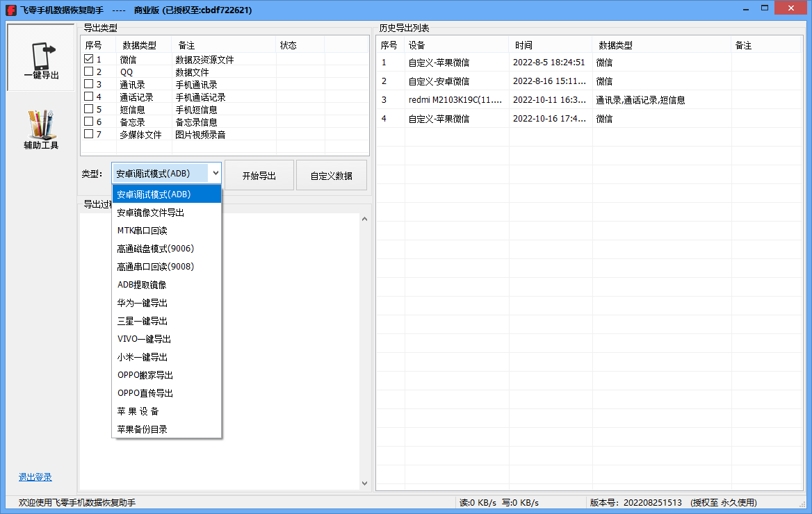Uncheck the 微信 checkbox
This screenshot has width=812, height=514.
tap(87, 58)
